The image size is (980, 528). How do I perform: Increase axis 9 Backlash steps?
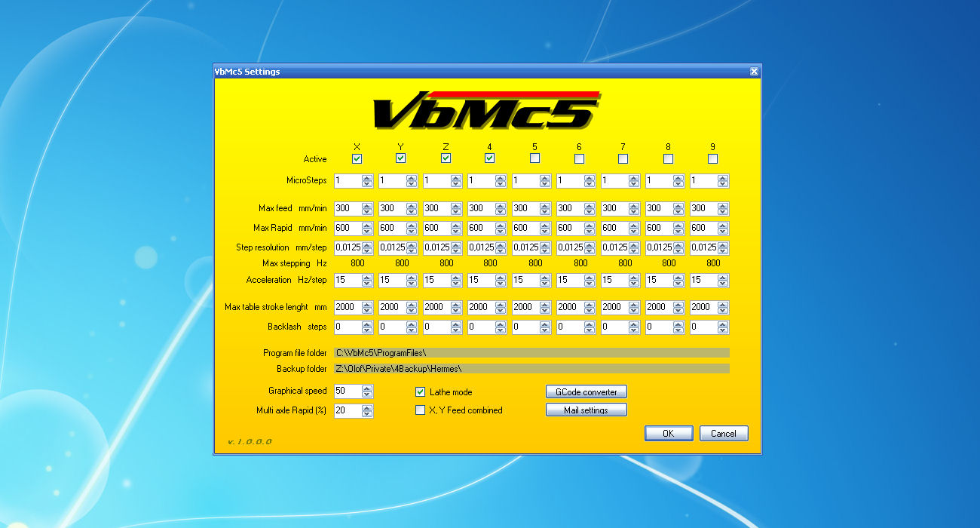(723, 324)
